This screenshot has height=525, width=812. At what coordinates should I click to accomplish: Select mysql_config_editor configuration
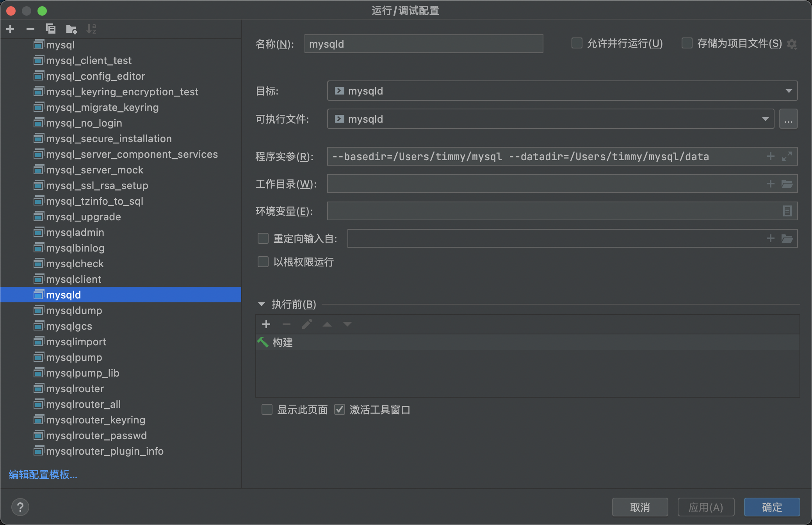click(121, 76)
